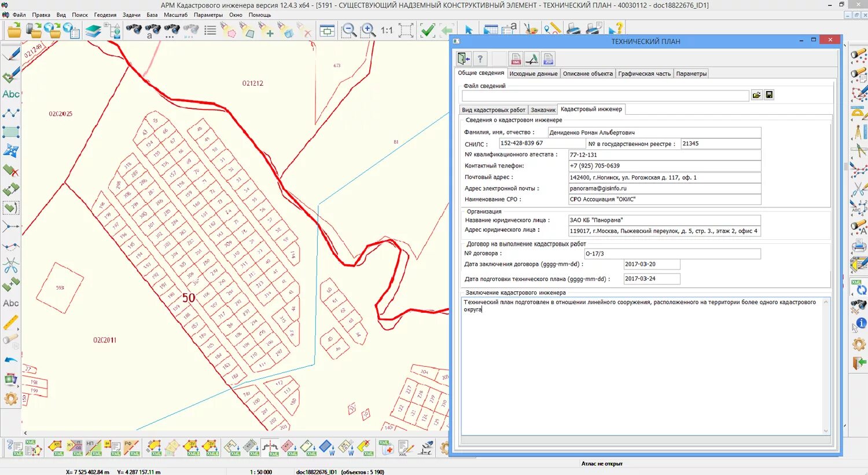Click the help pointer question mark icon
Viewport: 868px width, 475px height.
[x=616, y=29]
